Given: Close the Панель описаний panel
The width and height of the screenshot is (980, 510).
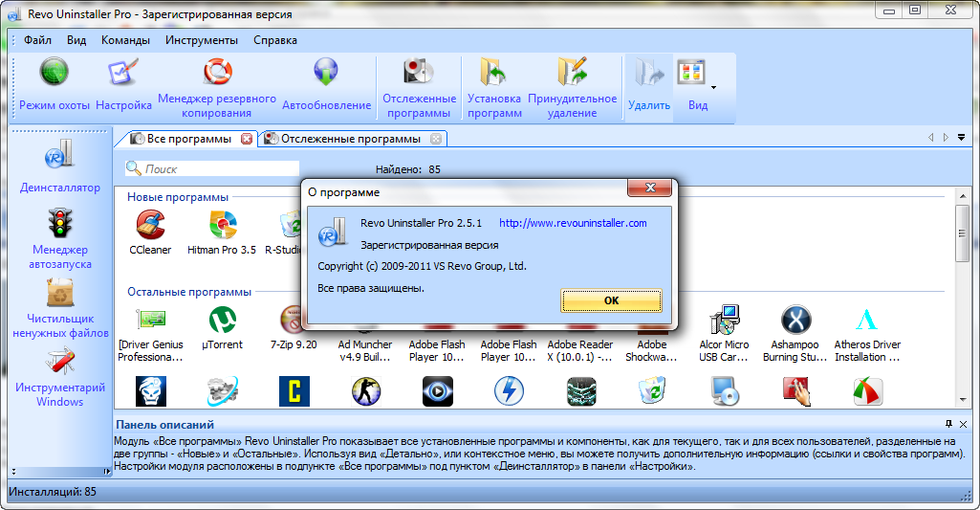Looking at the screenshot, I should coord(963,424).
